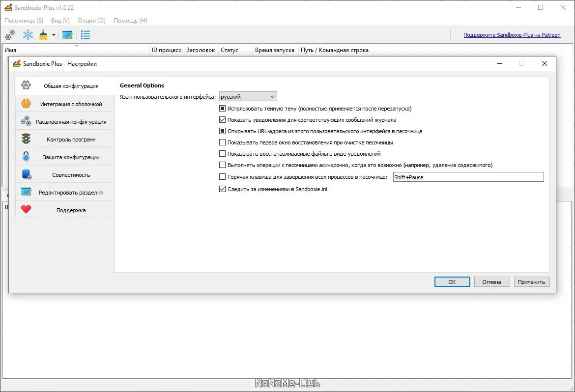Sort by the Имя column header
Viewport: 575px width, 392px height.
[76, 50]
